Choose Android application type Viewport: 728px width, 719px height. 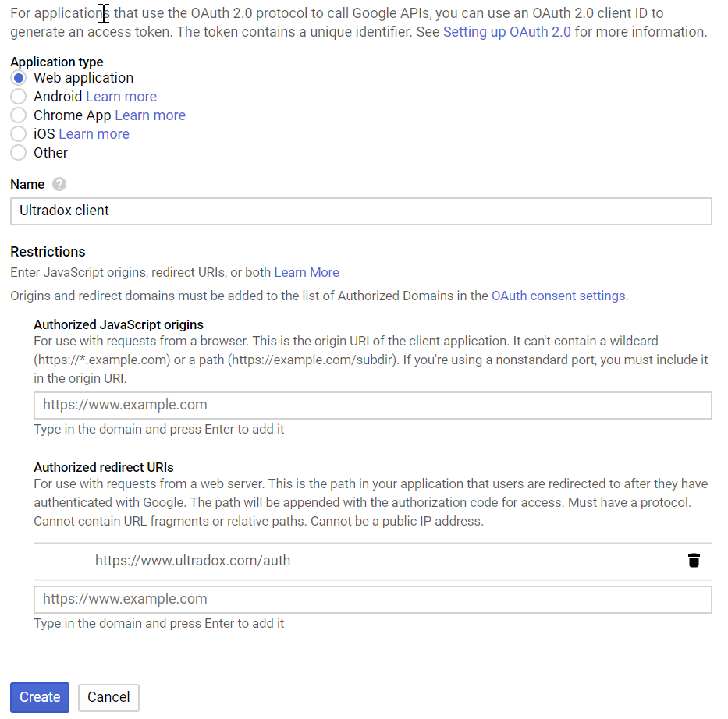click(19, 97)
